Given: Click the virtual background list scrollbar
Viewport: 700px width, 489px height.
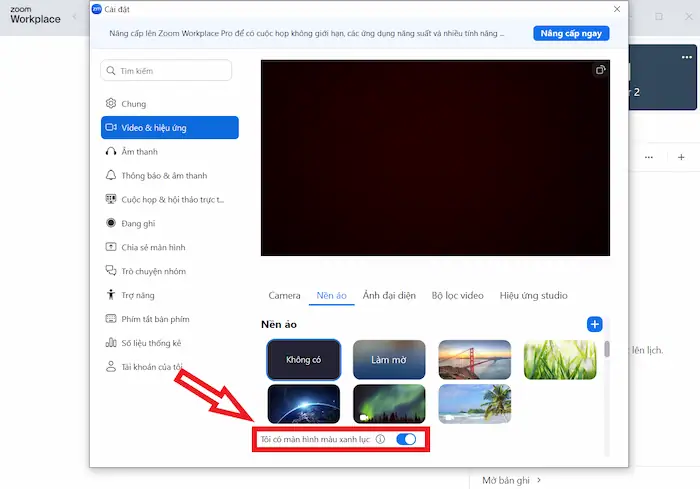Looking at the screenshot, I should [606, 351].
